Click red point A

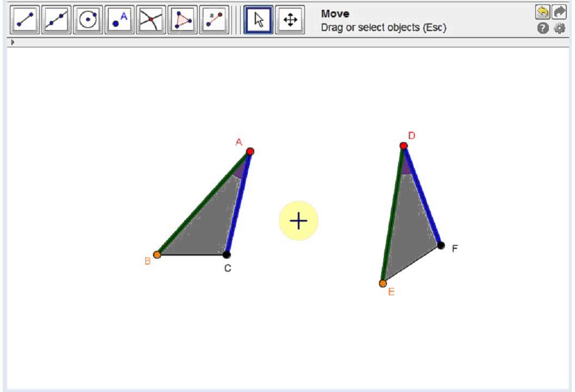coord(250,151)
